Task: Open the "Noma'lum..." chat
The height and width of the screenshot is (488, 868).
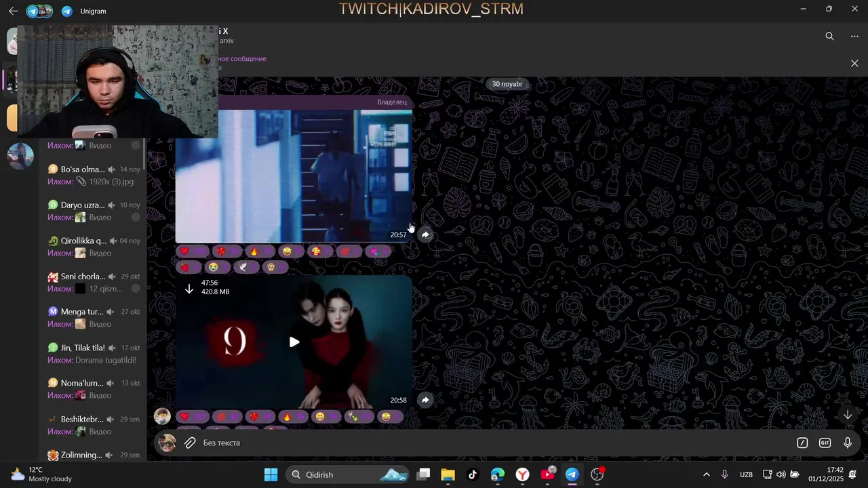Action: click(94, 389)
